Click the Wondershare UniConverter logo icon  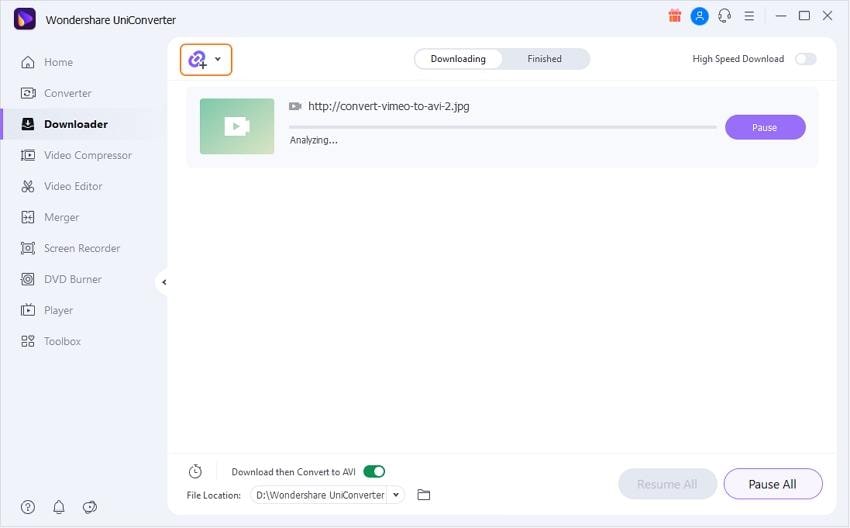click(x=24, y=19)
